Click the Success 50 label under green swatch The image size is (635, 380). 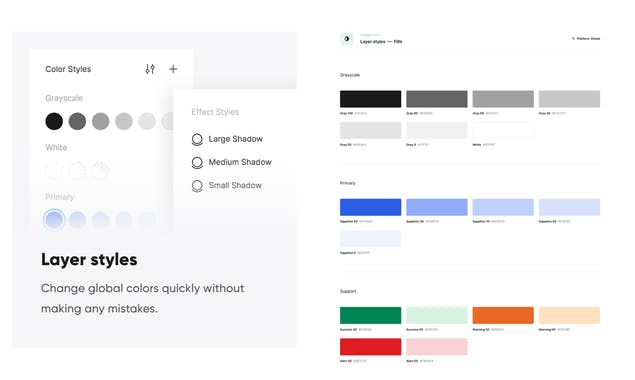(x=349, y=330)
